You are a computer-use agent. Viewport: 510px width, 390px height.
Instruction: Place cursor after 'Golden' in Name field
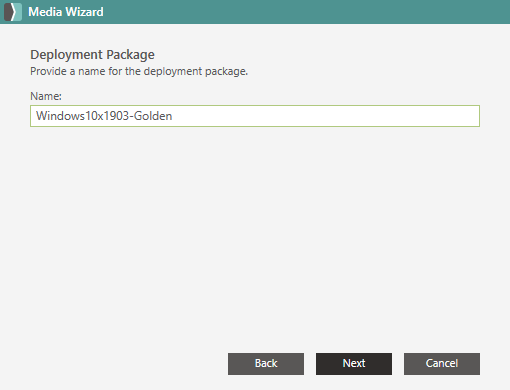(x=173, y=116)
